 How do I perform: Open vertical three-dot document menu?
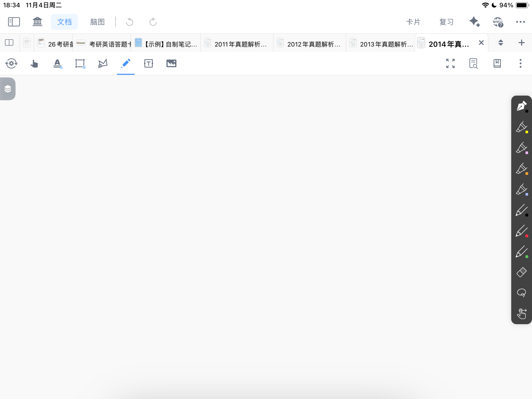[x=520, y=63]
